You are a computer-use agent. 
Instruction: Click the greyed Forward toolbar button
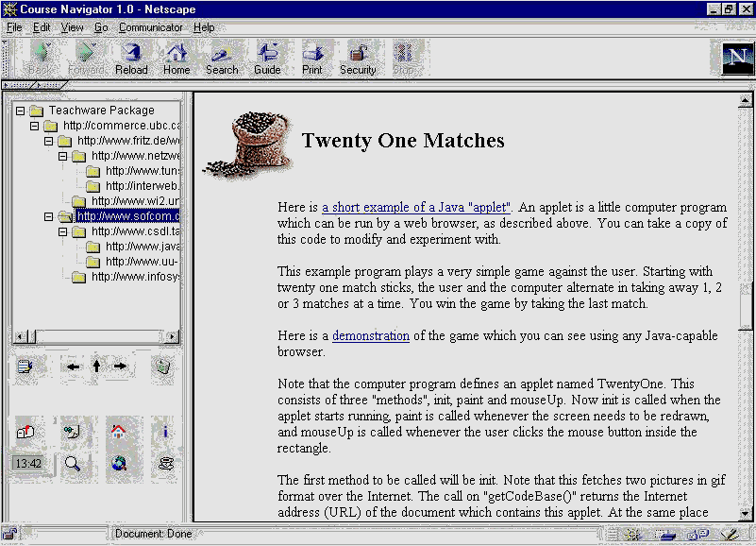87,58
